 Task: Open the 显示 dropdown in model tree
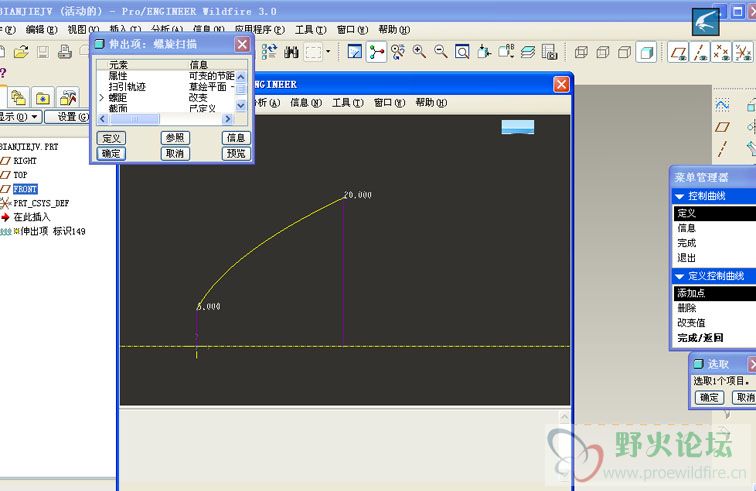tap(20, 117)
